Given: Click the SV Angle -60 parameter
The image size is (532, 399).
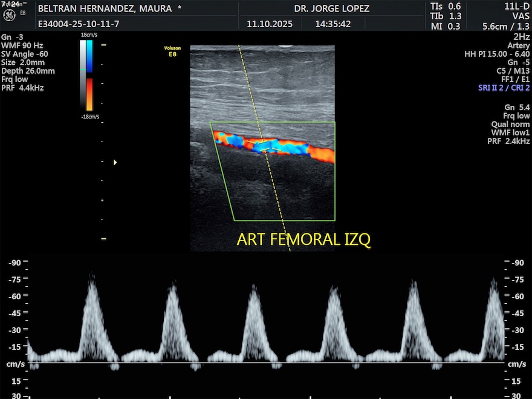Looking at the screenshot, I should 24,54.
